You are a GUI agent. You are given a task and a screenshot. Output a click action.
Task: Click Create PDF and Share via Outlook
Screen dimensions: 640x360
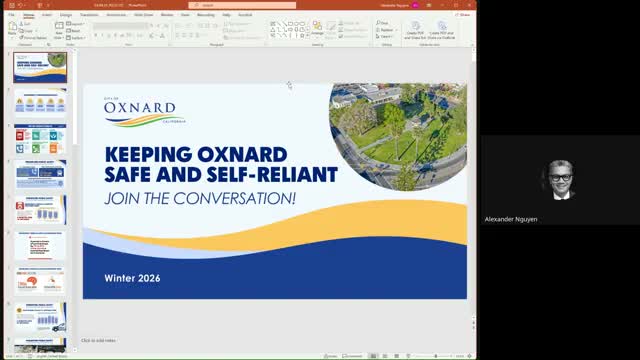441,31
